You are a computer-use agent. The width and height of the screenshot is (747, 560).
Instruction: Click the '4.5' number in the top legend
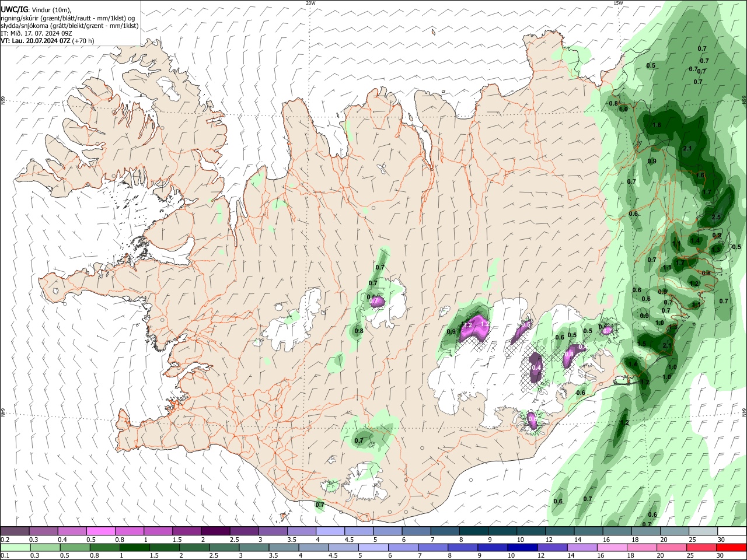pos(349,540)
